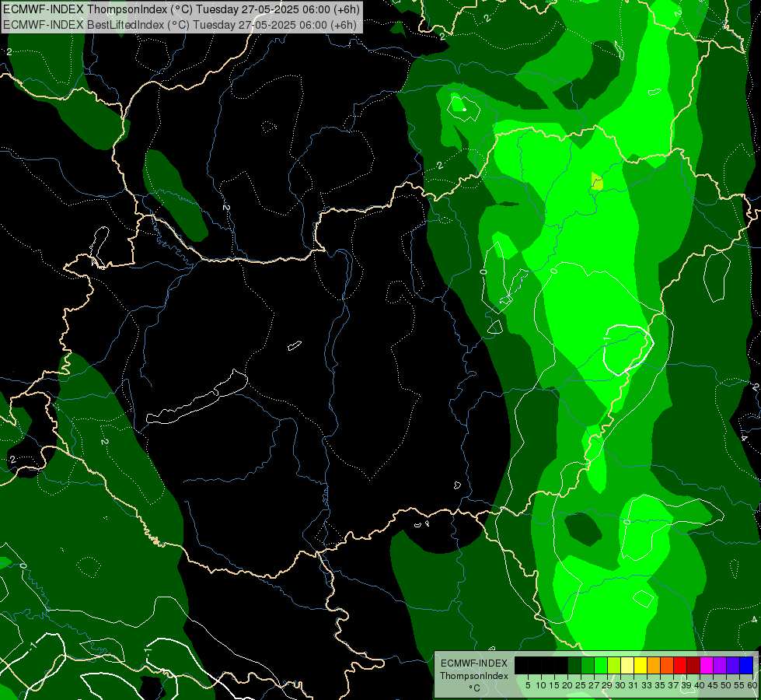Click the medium green 25–27 legend swatch

[x=588, y=665]
